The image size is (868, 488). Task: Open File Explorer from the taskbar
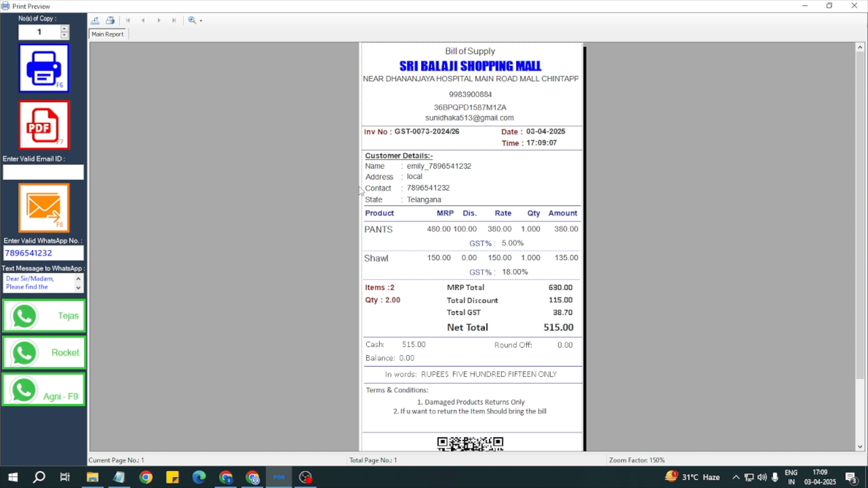(x=93, y=477)
